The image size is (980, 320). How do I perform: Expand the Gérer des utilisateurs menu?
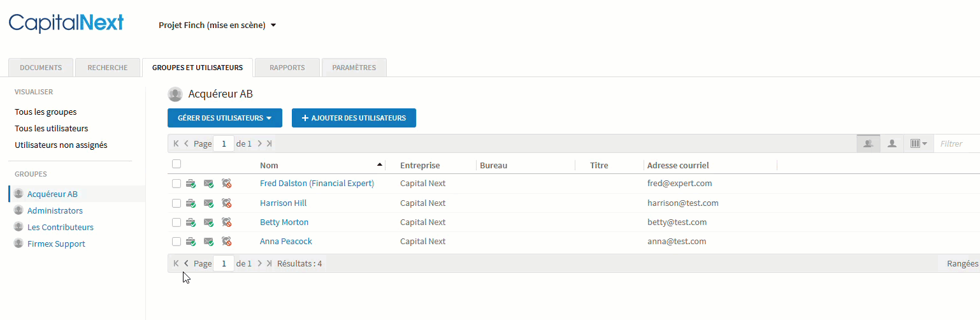click(x=225, y=118)
